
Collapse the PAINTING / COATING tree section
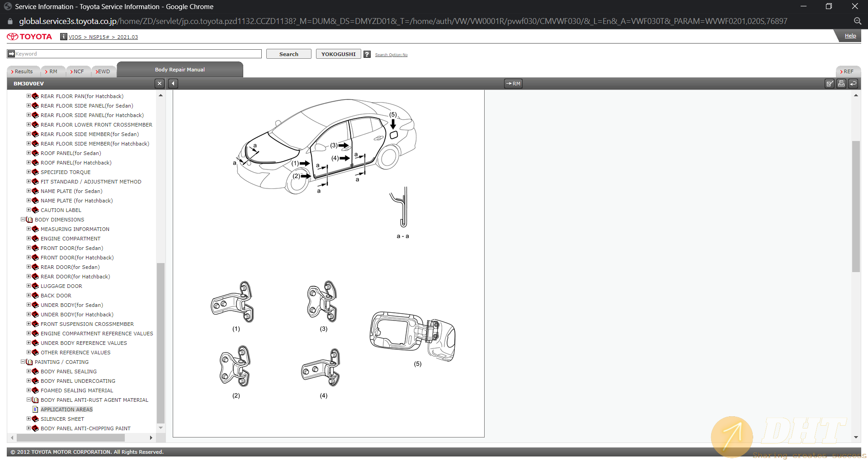23,362
